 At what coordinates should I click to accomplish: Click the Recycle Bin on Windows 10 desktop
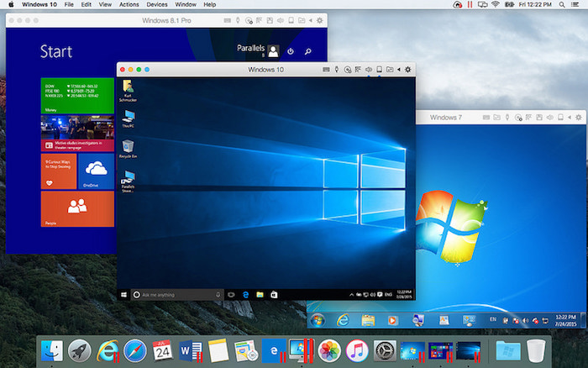(x=129, y=147)
